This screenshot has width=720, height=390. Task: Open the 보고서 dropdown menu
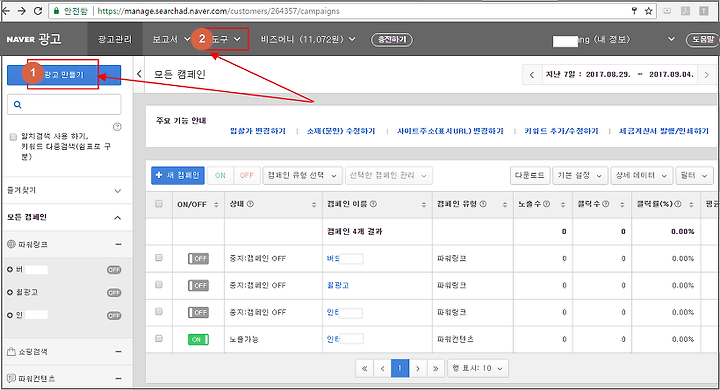coord(171,40)
